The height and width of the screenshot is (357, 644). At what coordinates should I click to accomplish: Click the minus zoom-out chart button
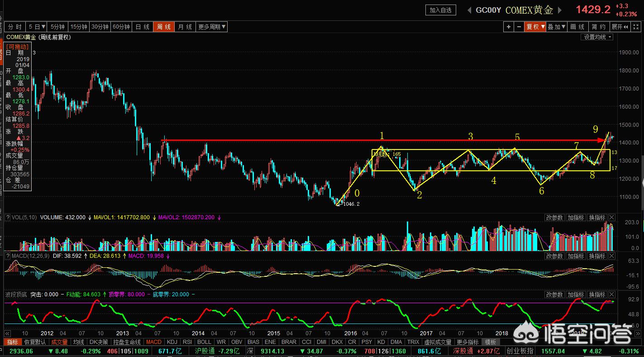pos(519,27)
